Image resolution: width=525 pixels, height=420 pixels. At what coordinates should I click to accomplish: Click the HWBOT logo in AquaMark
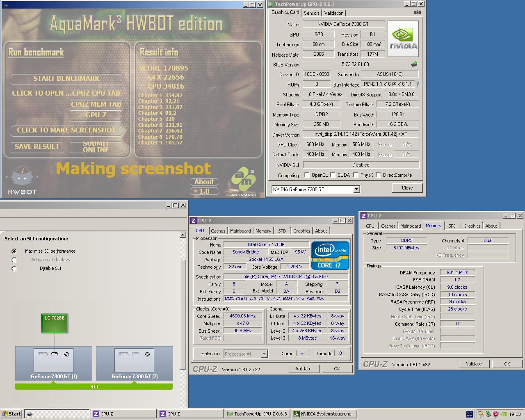pyautogui.click(x=22, y=180)
